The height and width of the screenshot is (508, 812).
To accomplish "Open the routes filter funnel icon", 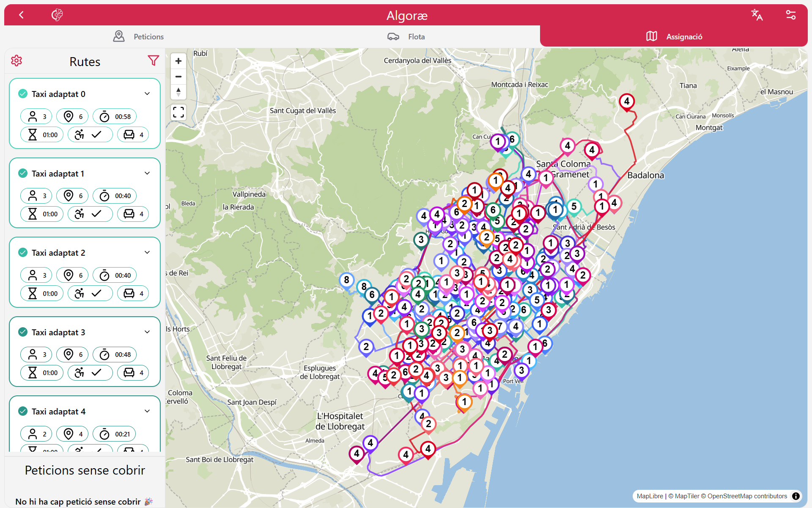I will point(153,61).
